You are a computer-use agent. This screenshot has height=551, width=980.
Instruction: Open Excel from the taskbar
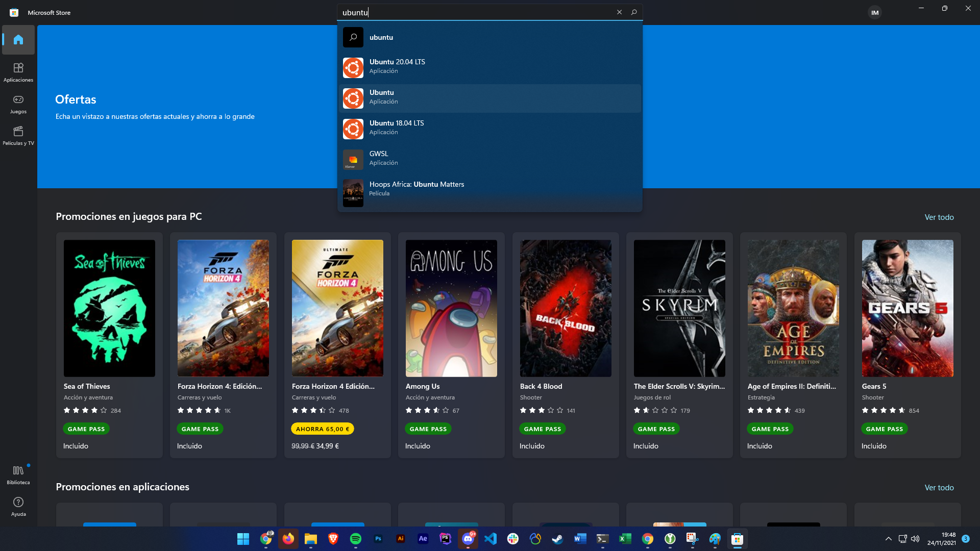[x=625, y=539]
